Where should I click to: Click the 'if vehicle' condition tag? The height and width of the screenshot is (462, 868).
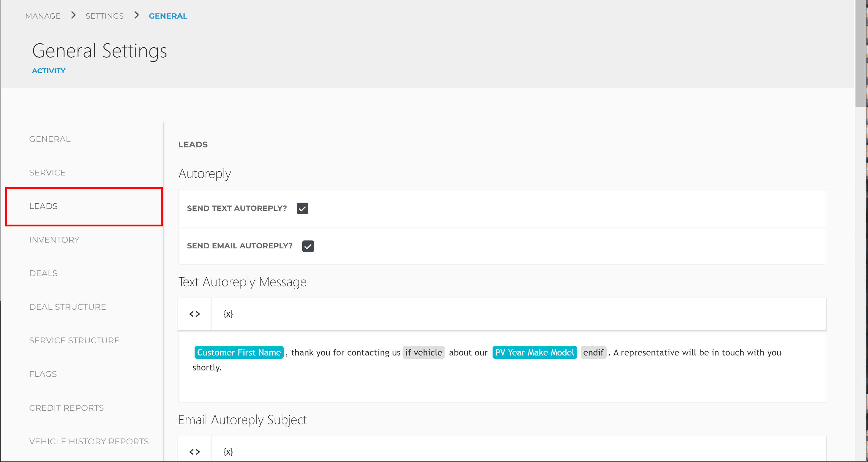(423, 352)
